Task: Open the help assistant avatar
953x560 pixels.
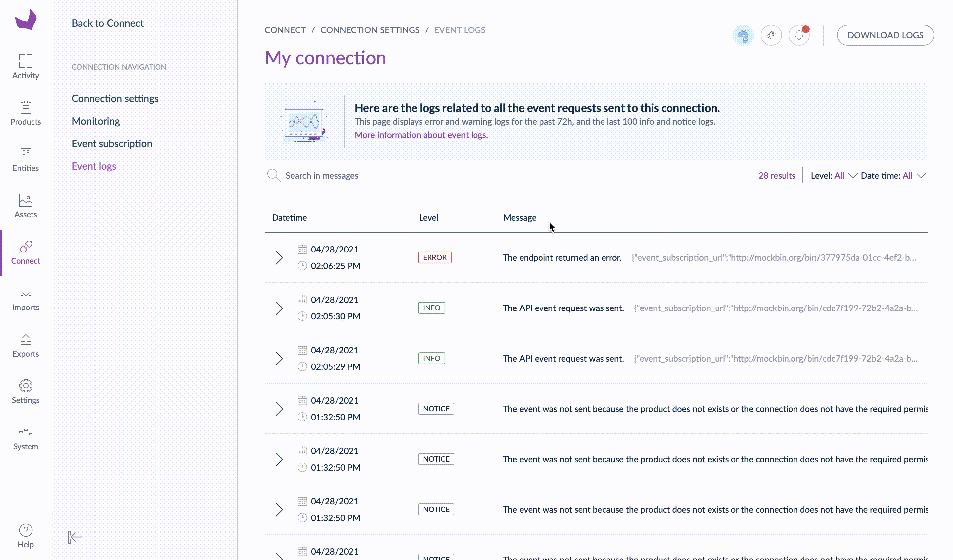Action: tap(743, 35)
